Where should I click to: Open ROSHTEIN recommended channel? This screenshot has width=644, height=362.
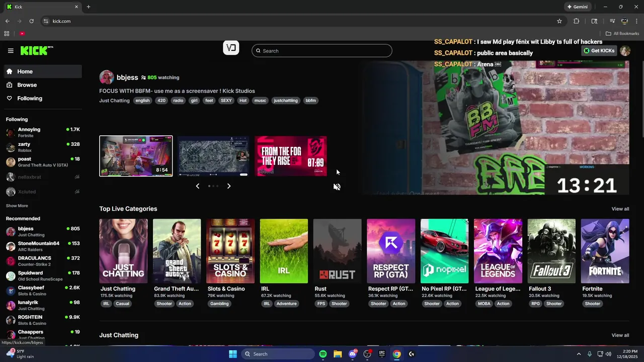coord(43,320)
